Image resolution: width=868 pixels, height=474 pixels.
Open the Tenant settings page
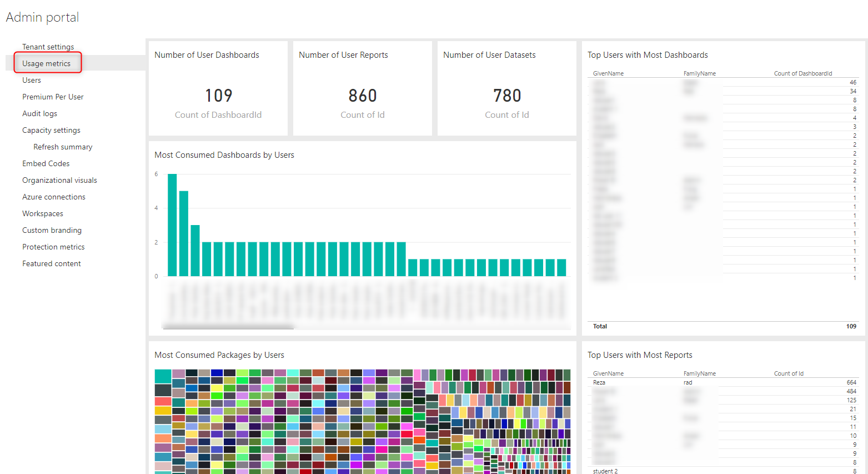tap(48, 47)
